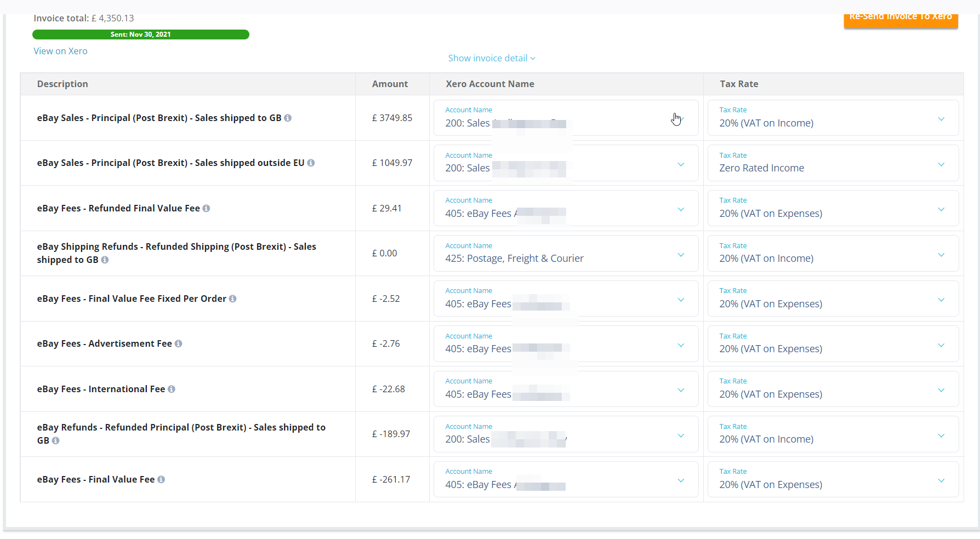Open Account Name dropdown for Sales shipped to GB
The width and height of the screenshot is (980, 539).
(x=566, y=118)
